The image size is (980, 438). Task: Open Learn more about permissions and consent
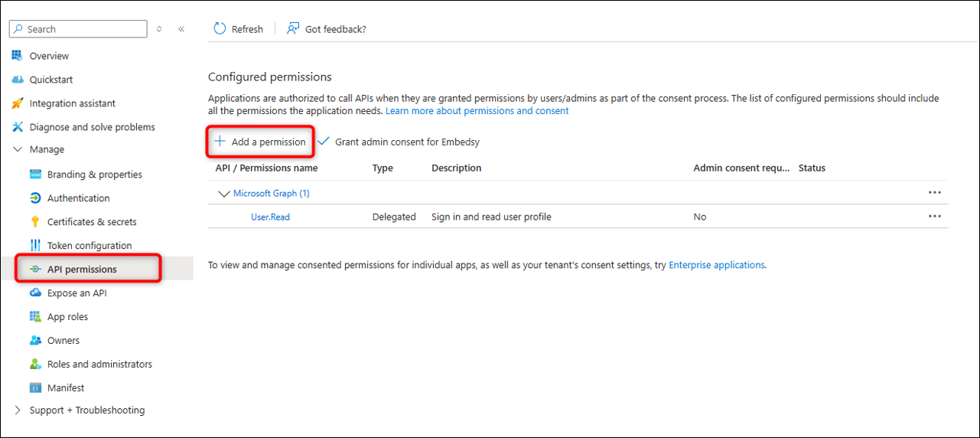(x=477, y=111)
